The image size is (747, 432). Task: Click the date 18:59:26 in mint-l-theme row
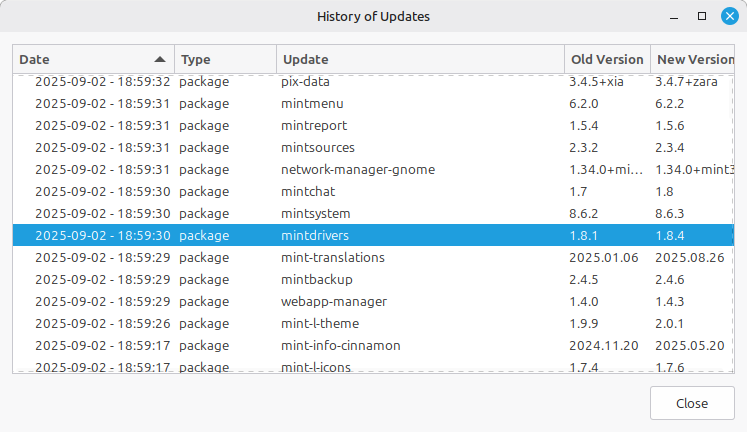coord(102,323)
